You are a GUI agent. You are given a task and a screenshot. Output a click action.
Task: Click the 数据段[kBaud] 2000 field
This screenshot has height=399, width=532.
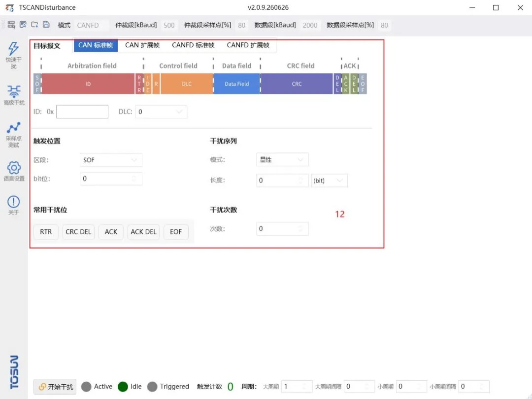tap(310, 25)
